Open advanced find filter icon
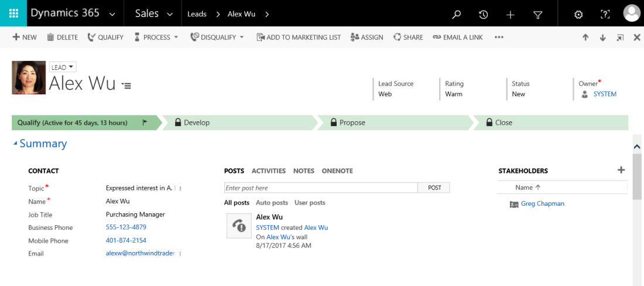This screenshot has width=644, height=286. [537, 15]
